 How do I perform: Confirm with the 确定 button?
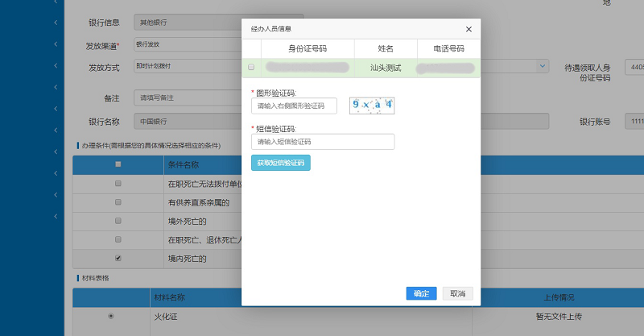[421, 293]
